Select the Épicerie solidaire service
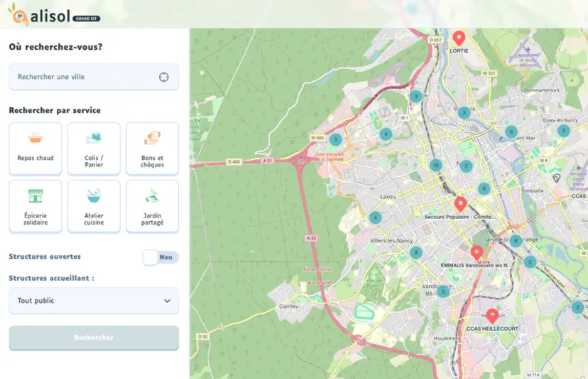 click(36, 206)
